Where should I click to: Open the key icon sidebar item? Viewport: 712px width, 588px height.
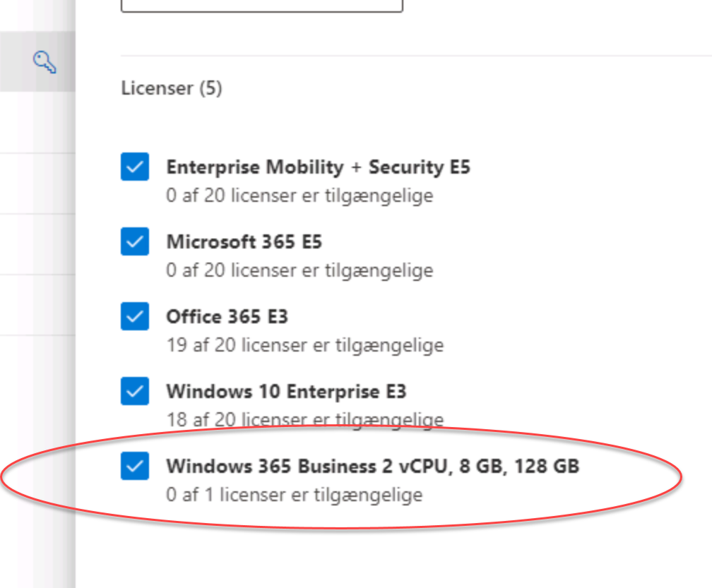(44, 62)
